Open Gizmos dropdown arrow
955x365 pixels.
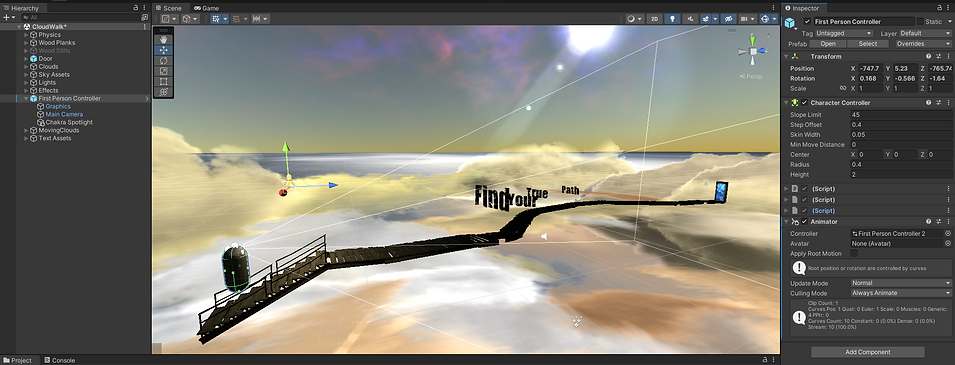pyautogui.click(x=774, y=19)
